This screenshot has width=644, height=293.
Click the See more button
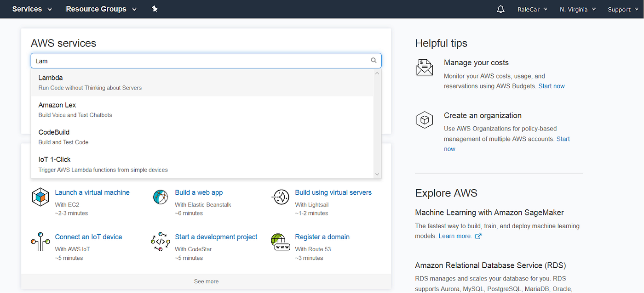click(206, 282)
